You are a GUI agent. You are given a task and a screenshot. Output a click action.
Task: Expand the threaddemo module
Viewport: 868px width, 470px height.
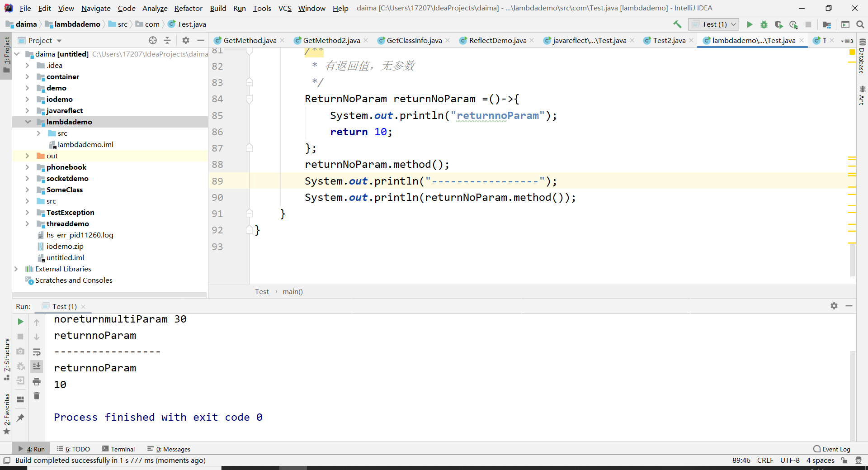pos(27,224)
